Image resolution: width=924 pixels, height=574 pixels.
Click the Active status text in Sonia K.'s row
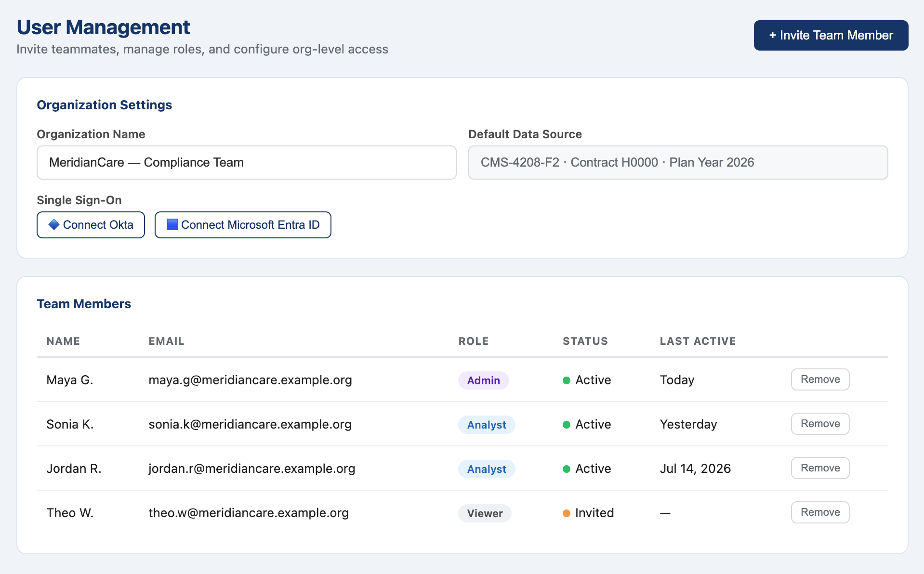click(593, 424)
